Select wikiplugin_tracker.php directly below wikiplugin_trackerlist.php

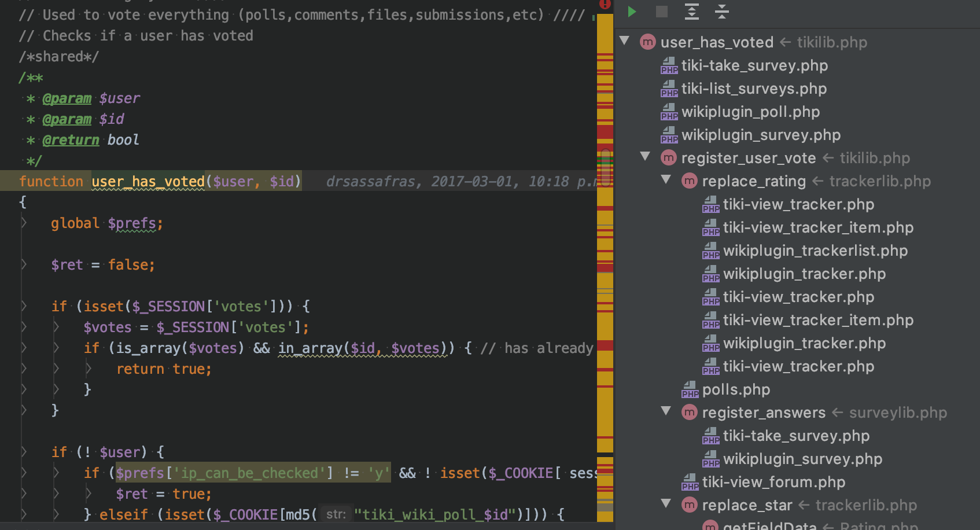pos(804,274)
